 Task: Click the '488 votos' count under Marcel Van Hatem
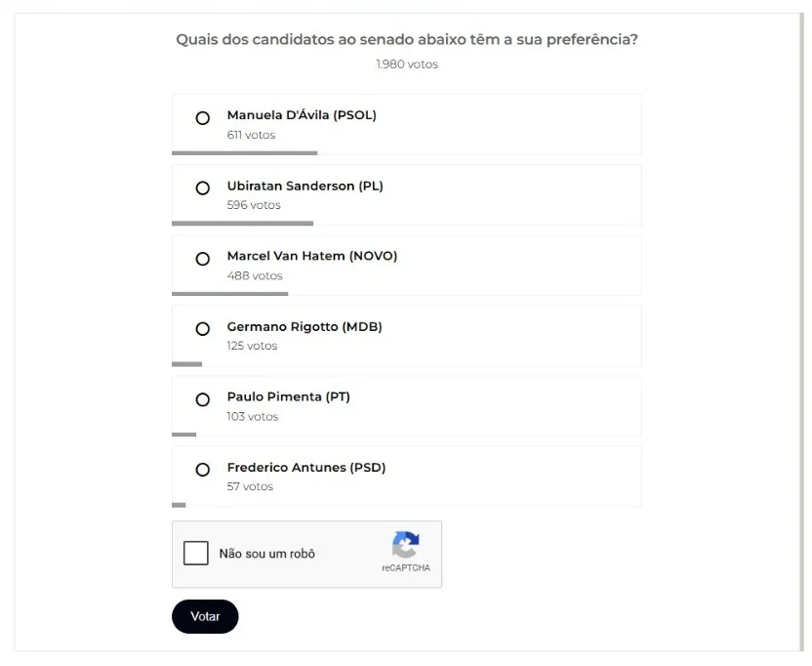coord(255,276)
